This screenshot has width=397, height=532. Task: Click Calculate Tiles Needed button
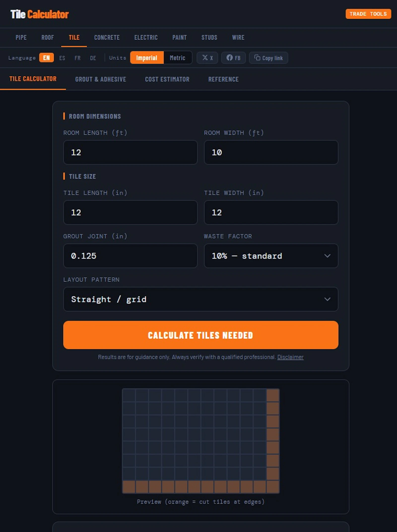point(201,335)
